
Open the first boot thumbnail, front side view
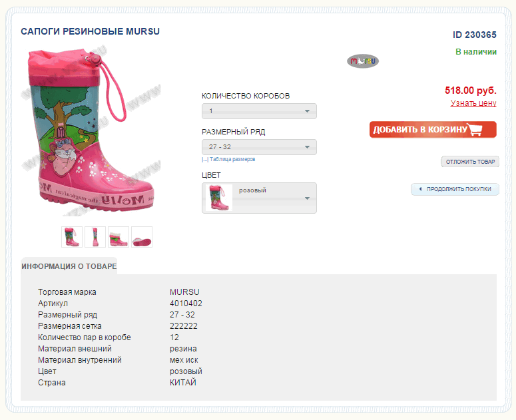pos(71,237)
